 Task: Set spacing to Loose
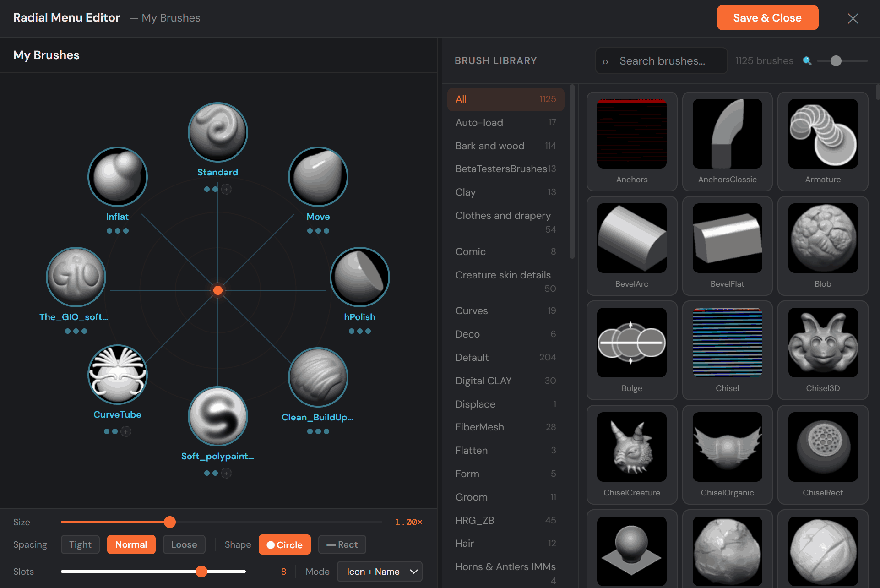click(184, 544)
